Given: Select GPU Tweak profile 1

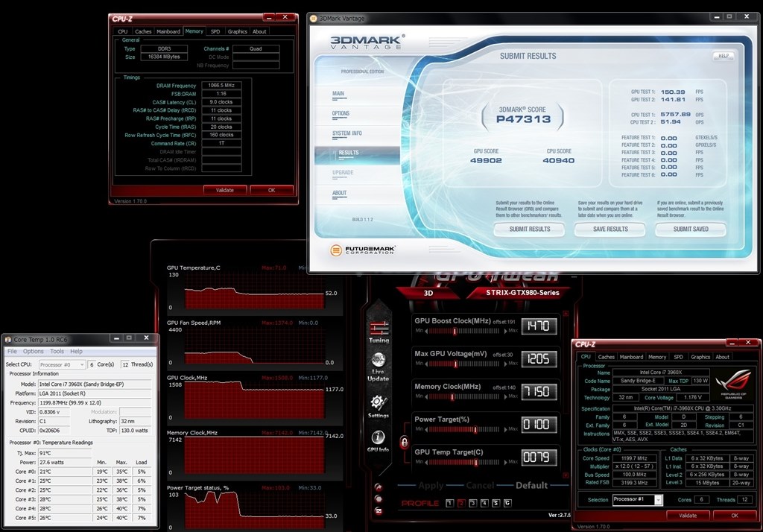Looking at the screenshot, I should tap(449, 503).
